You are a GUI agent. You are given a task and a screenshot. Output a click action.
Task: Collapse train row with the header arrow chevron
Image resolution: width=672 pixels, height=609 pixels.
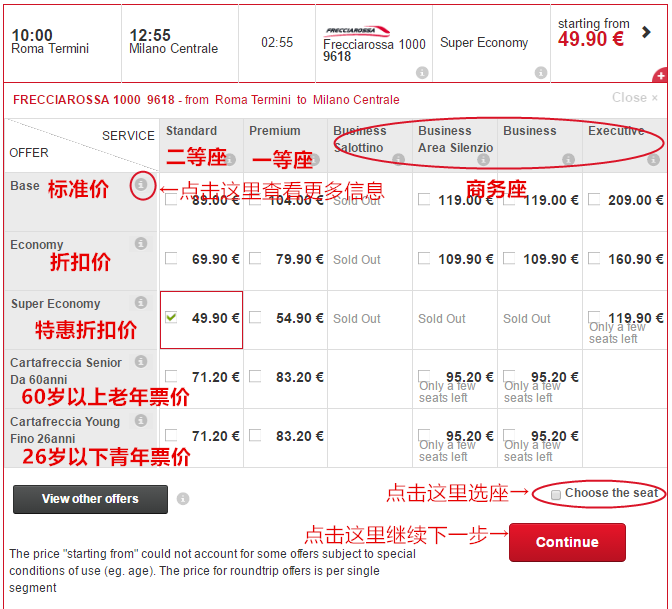click(647, 32)
